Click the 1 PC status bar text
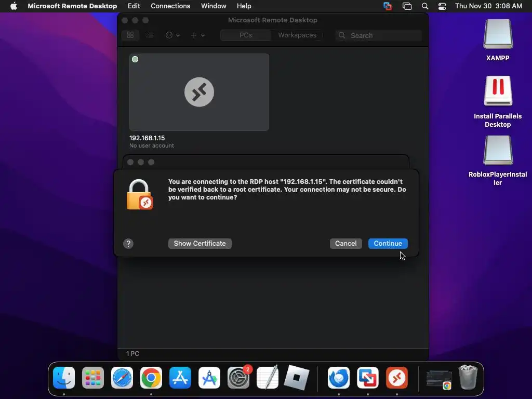The height and width of the screenshot is (399, 532). pos(132,353)
